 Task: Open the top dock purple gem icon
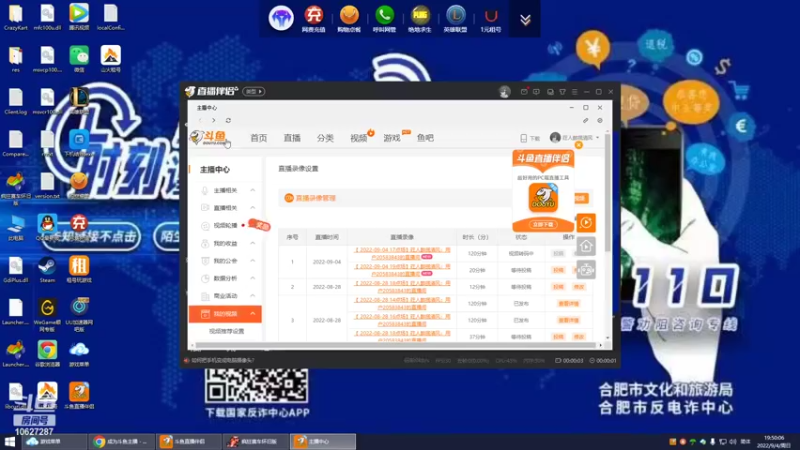click(281, 18)
